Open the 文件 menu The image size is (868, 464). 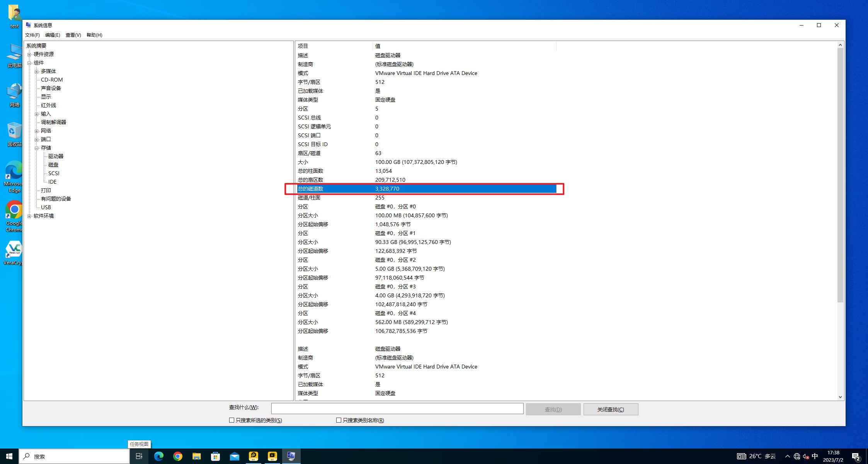[32, 35]
